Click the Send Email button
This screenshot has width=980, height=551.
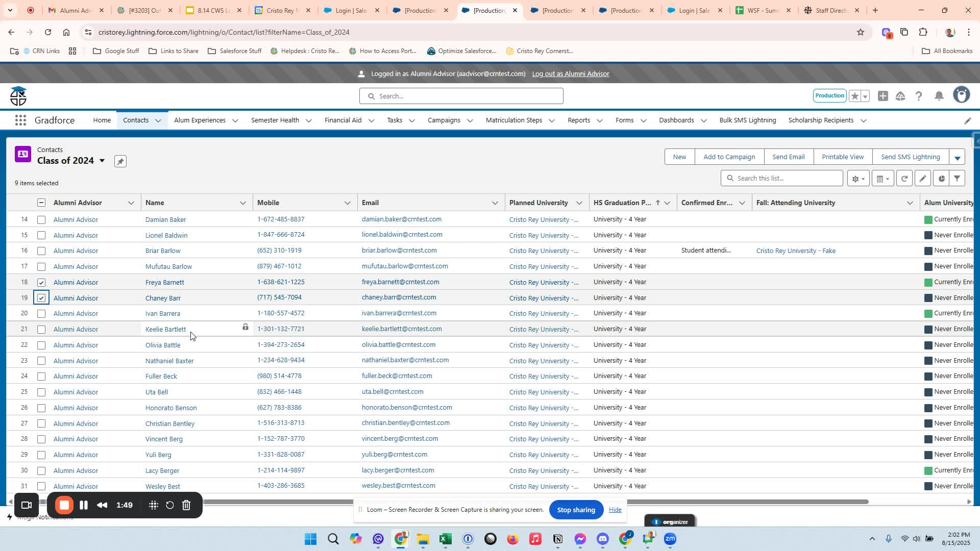788,157
